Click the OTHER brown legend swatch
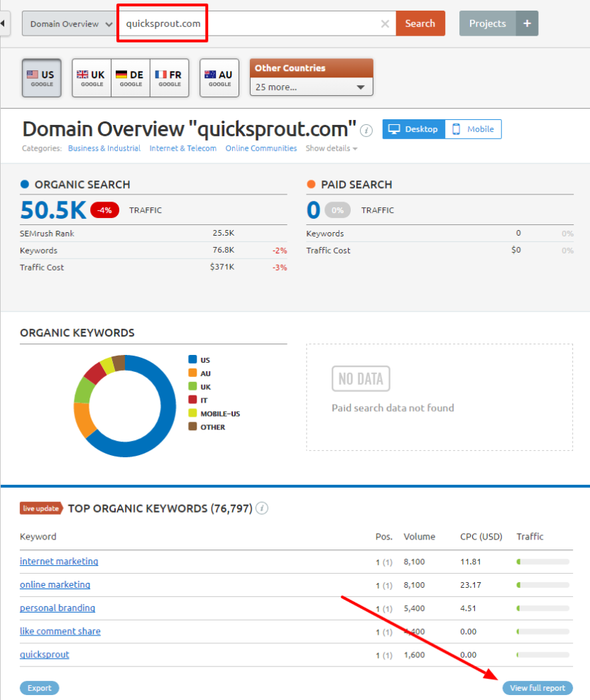The height and width of the screenshot is (700, 590). 193,427
